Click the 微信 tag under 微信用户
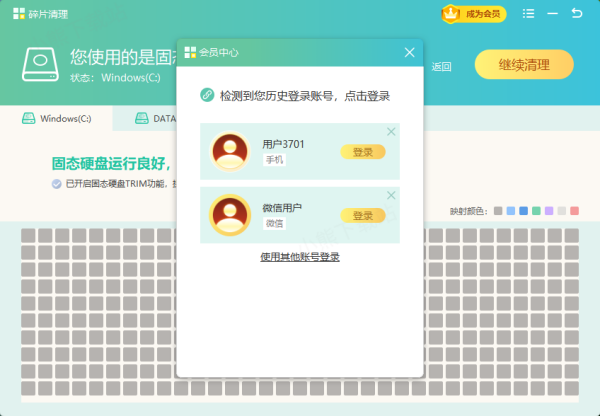The width and height of the screenshot is (600, 416). [274, 223]
